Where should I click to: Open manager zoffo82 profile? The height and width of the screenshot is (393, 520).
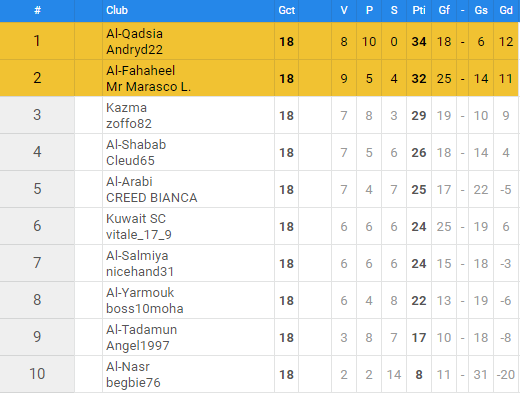[129, 124]
